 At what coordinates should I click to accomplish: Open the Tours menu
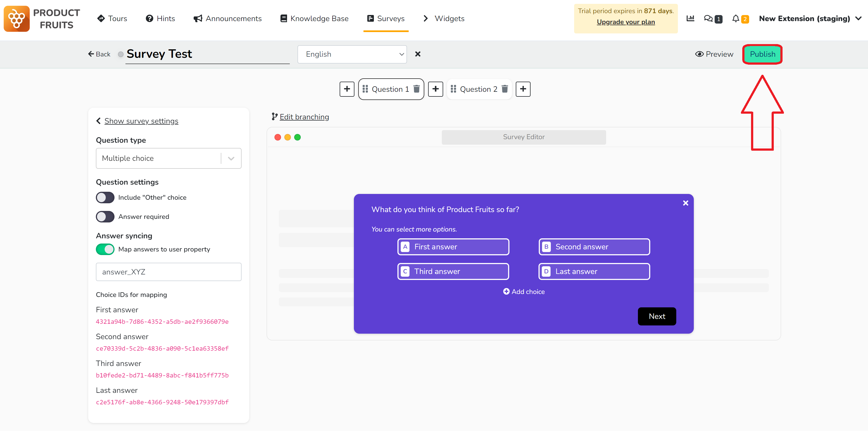click(112, 19)
